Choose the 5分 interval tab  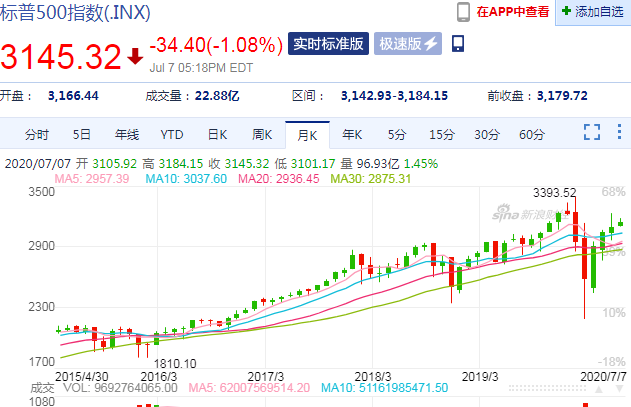[397, 134]
